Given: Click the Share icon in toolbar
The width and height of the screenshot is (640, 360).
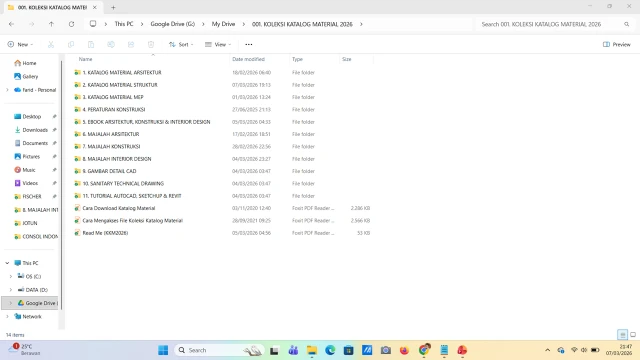Looking at the screenshot, I should 131,44.
